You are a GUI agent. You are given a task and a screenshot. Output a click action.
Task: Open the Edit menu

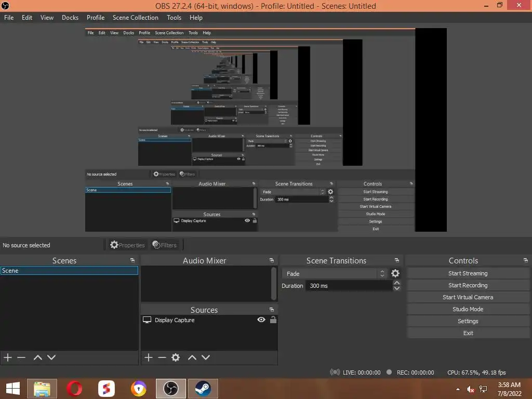coord(27,18)
